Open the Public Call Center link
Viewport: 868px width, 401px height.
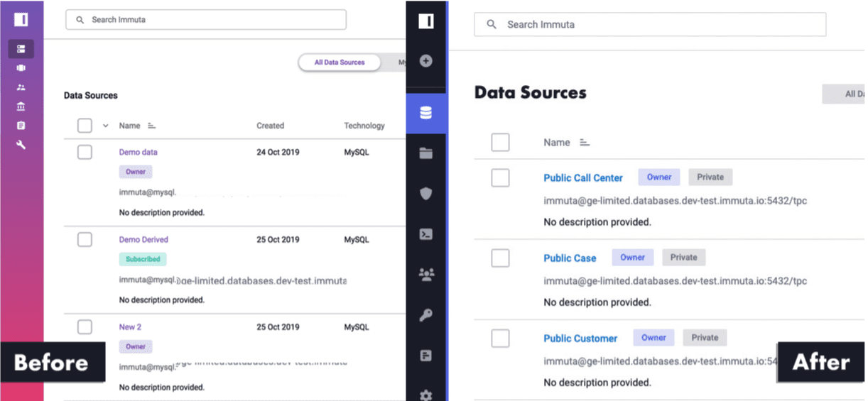[x=583, y=178]
